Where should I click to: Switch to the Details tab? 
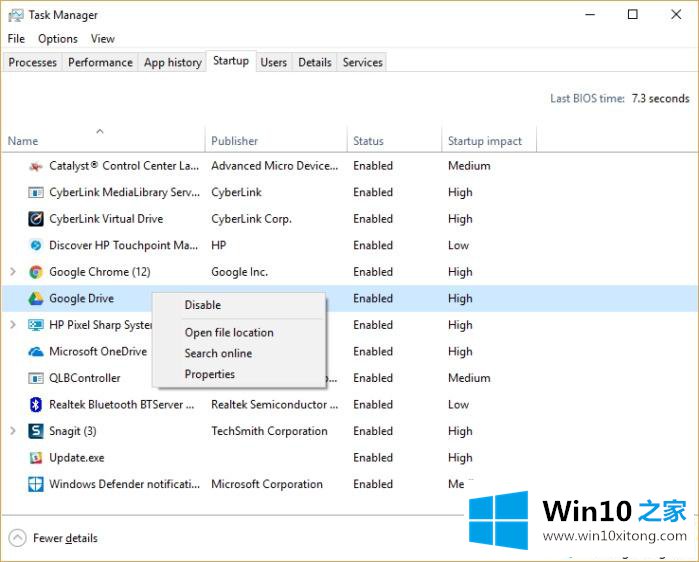(315, 62)
